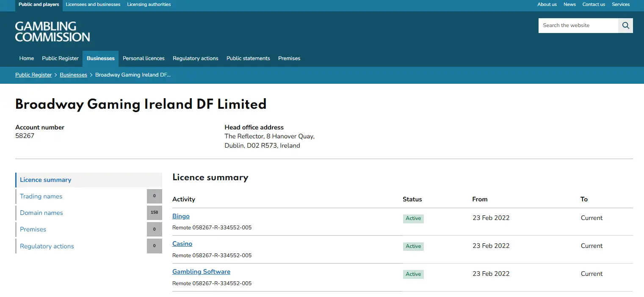
Task: Switch to Public and players tab
Action: (x=39, y=5)
